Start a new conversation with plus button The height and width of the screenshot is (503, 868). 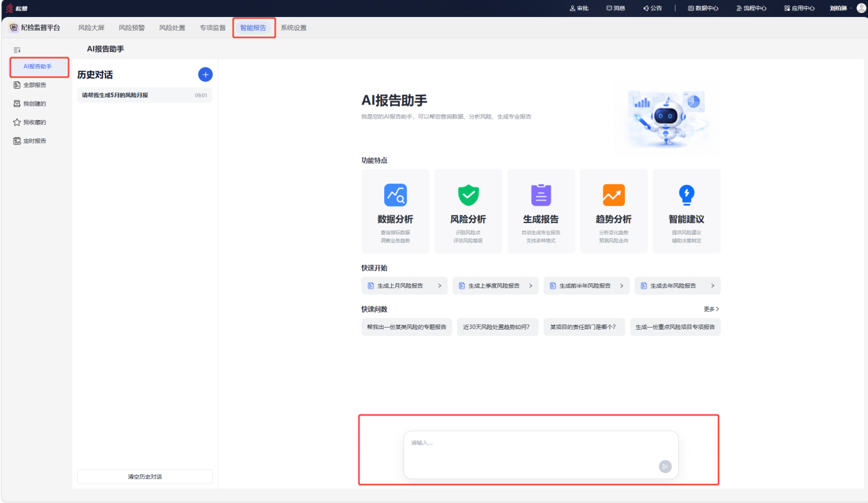[x=205, y=74]
